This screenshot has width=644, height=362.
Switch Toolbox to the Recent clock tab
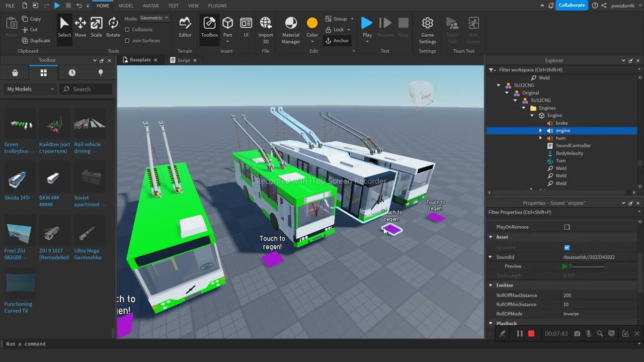[x=72, y=73]
